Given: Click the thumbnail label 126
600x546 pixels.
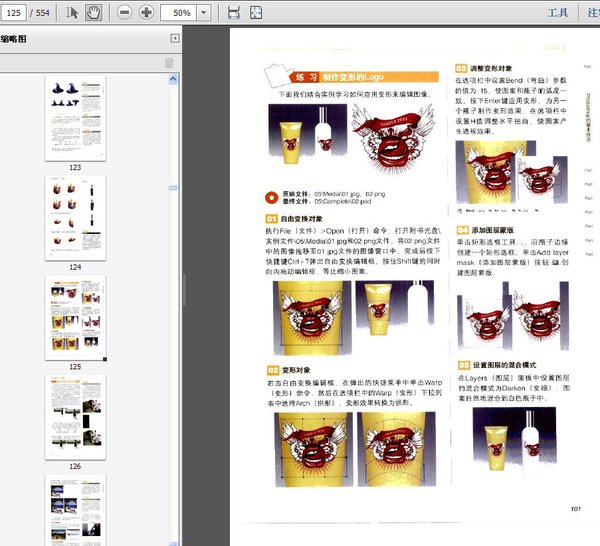Looking at the screenshot, I should (75, 466).
